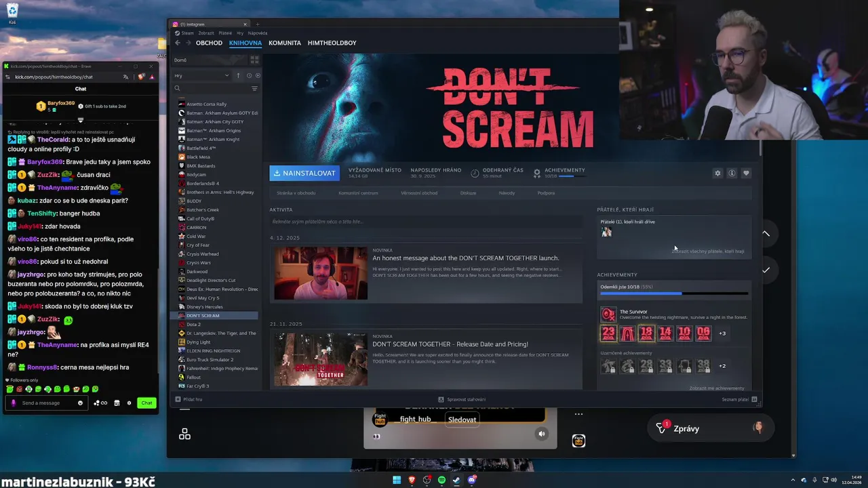868x488 pixels.
Task: Click the NAINSTALOVAT install button
Action: (304, 173)
